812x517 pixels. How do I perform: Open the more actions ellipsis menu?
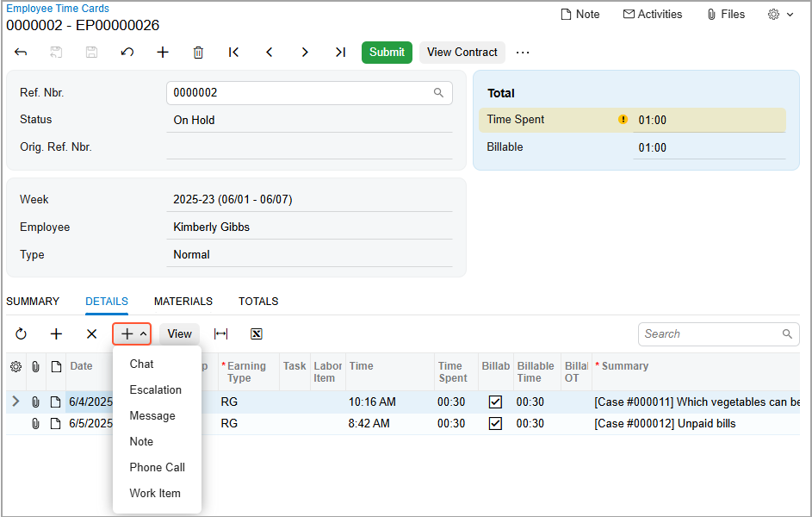tap(523, 53)
